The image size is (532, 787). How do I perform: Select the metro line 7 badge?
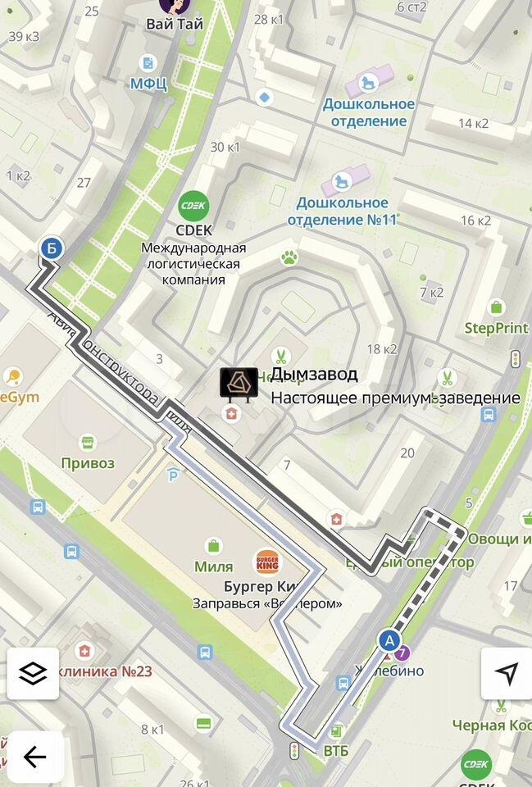click(x=402, y=653)
